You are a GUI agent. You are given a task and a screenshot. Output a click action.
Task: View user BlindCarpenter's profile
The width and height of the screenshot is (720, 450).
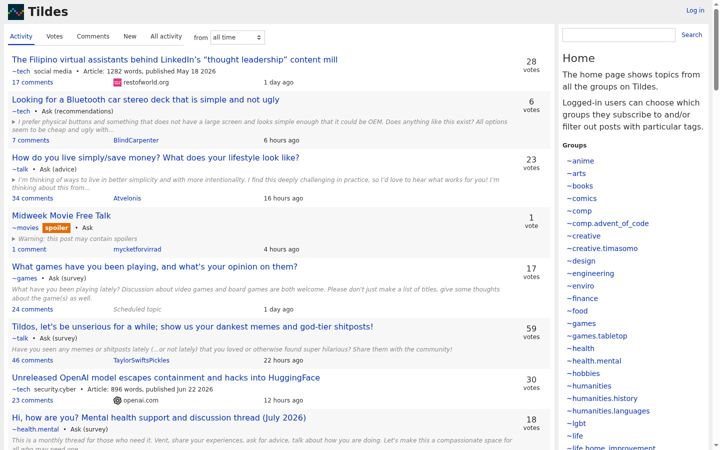point(136,141)
